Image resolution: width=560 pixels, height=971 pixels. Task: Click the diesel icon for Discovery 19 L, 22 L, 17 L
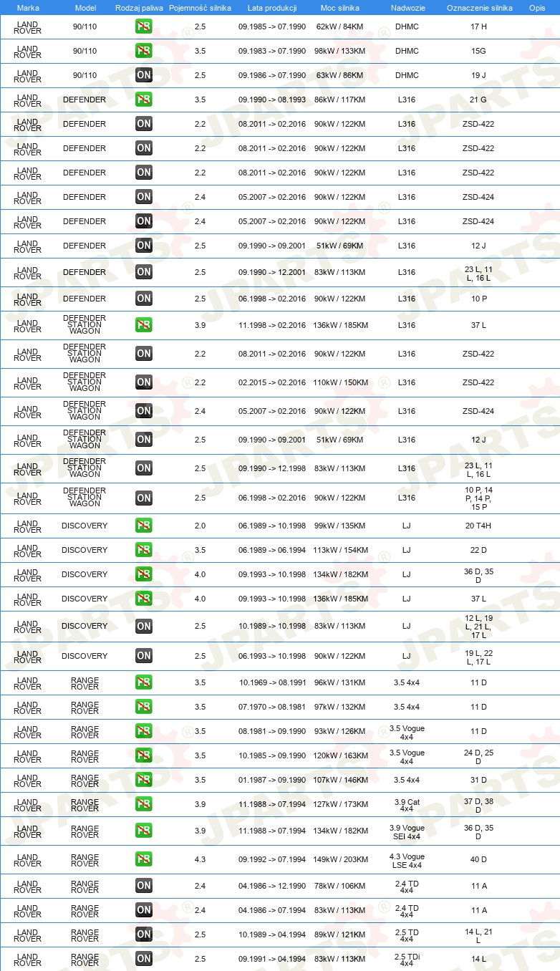point(144,656)
